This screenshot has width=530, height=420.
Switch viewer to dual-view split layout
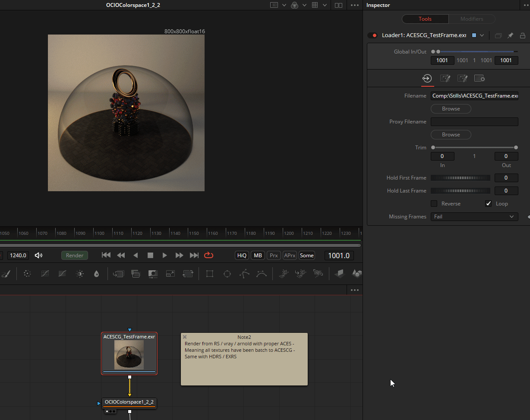tap(338, 5)
